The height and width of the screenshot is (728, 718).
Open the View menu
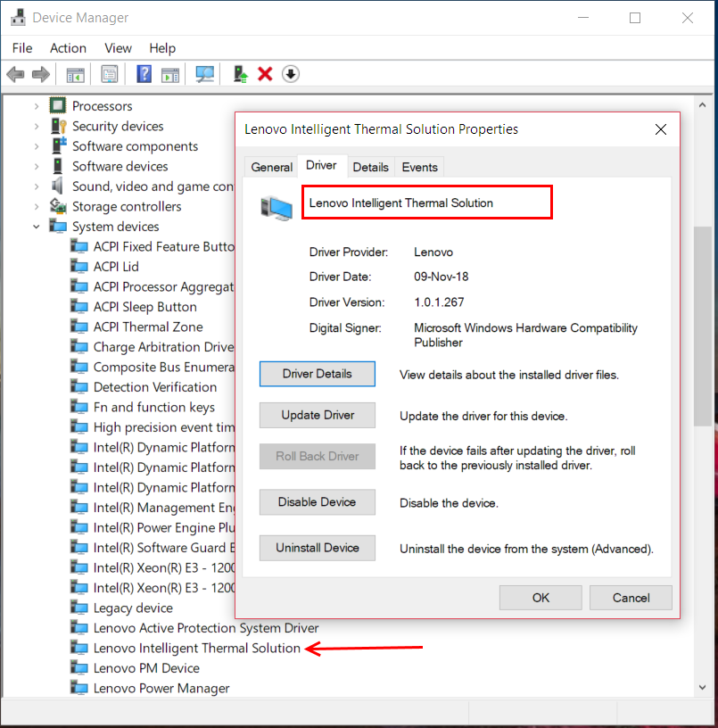[118, 48]
